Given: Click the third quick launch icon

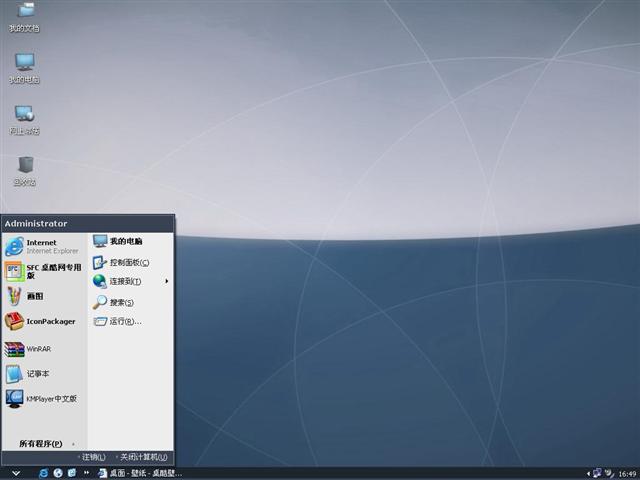Looking at the screenshot, I should (72, 473).
